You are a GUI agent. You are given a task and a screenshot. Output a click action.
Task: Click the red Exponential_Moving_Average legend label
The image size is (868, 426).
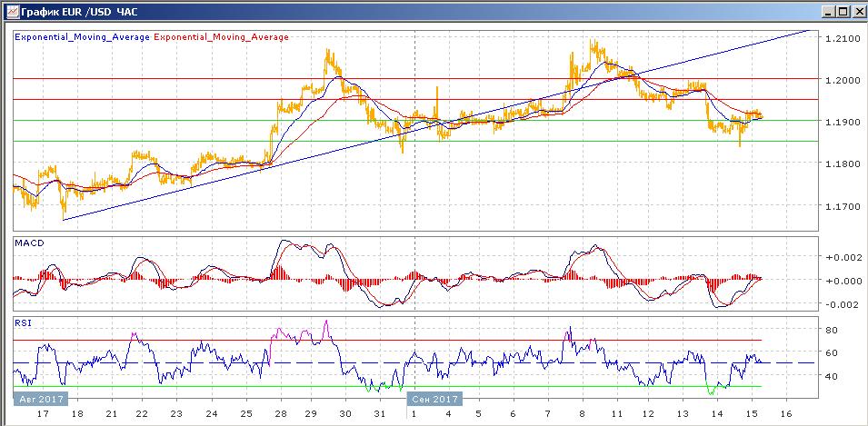(x=221, y=37)
